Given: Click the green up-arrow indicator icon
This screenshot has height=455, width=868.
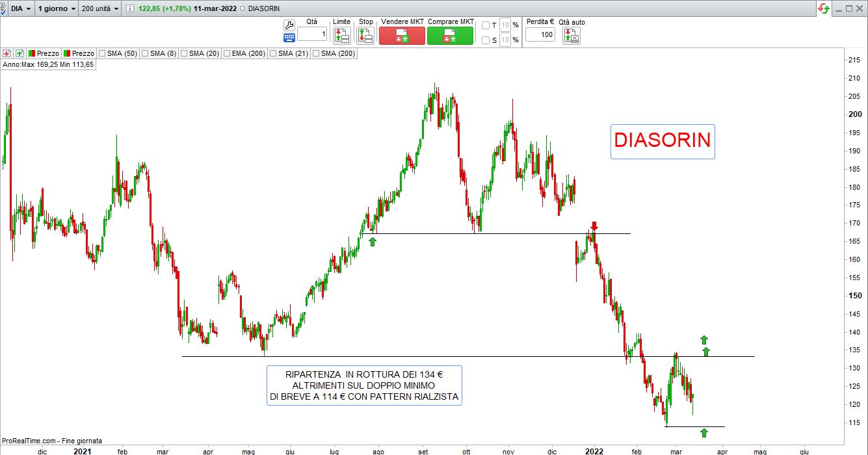Looking at the screenshot, I should [x=20, y=53].
